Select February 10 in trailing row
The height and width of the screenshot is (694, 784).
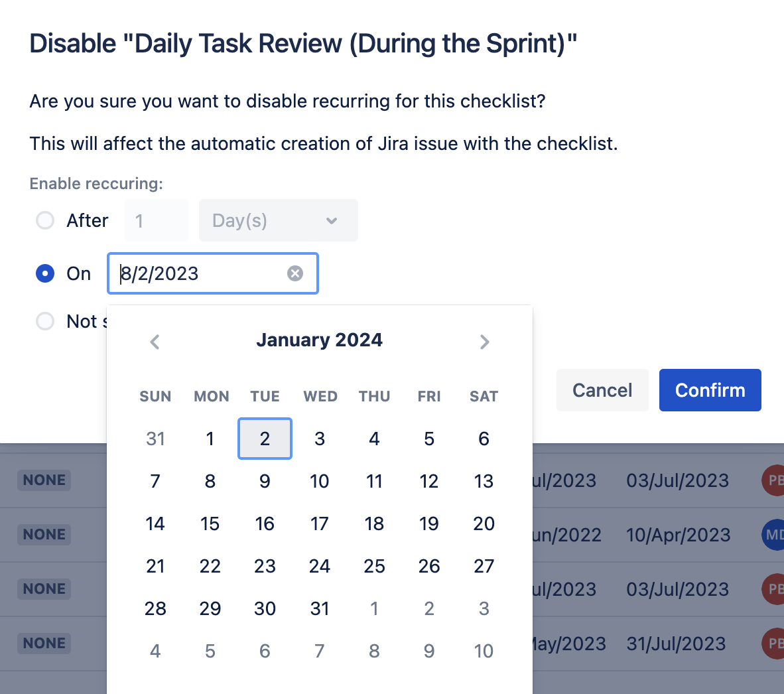(x=484, y=651)
